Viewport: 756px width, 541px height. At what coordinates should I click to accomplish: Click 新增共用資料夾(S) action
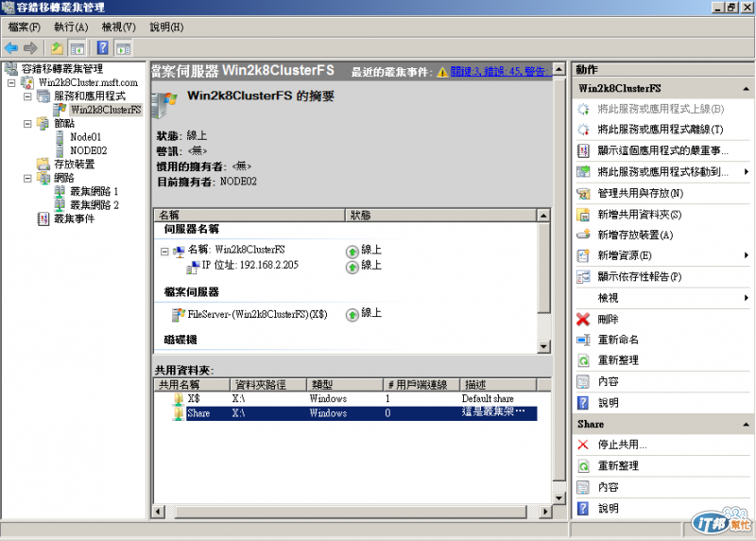640,215
